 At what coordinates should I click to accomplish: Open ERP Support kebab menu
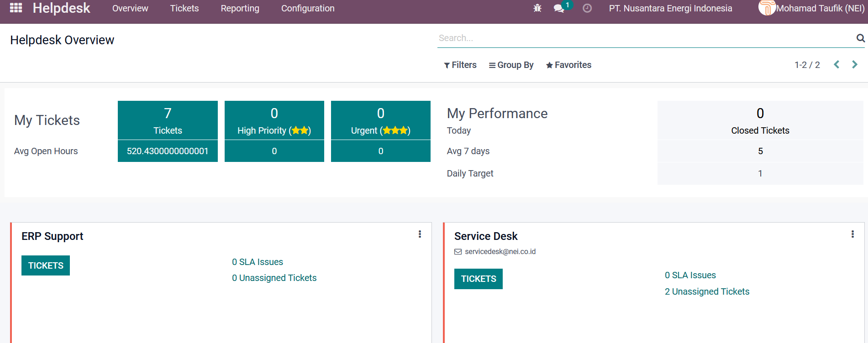click(x=420, y=234)
